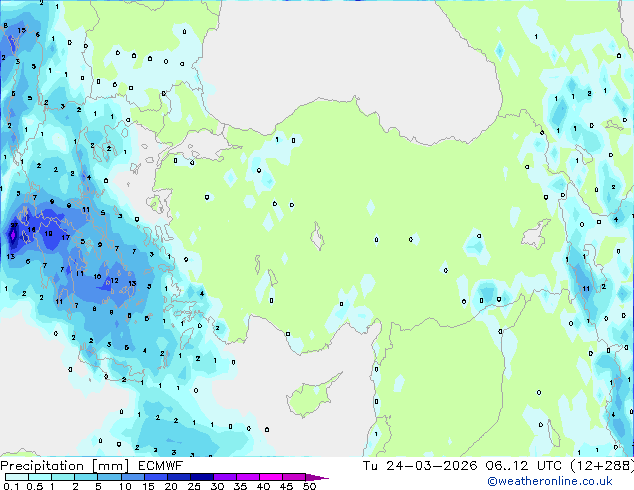Click legend label '15'
This screenshot has height=490, width=634.
pyautogui.click(x=148, y=486)
